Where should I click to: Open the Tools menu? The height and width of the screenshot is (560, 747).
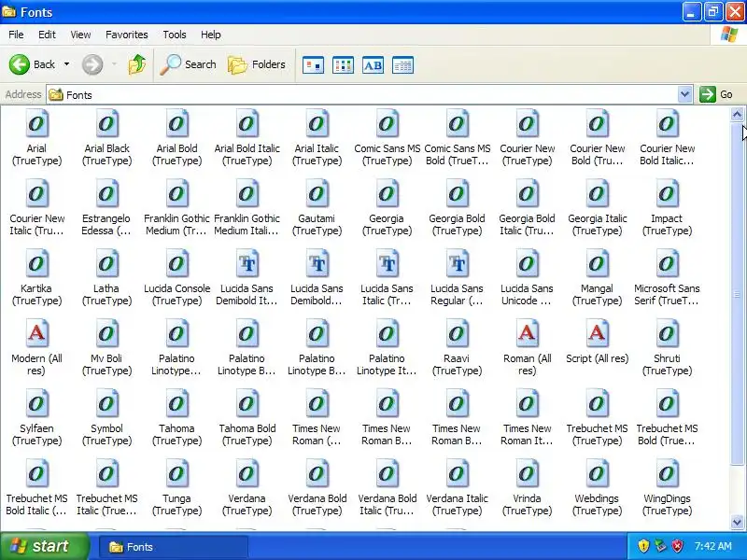(x=175, y=35)
